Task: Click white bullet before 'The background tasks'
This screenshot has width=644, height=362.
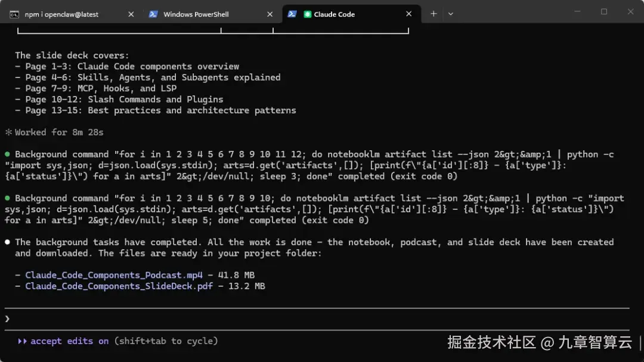Action: click(7, 242)
